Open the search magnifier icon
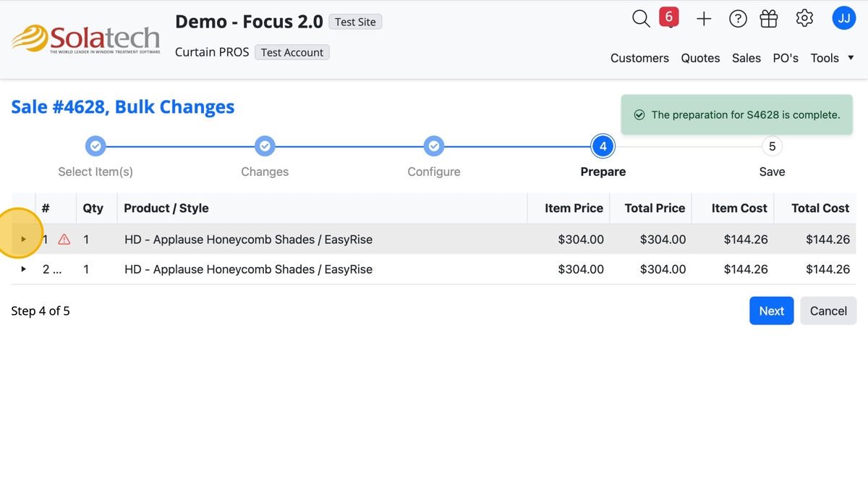The height and width of the screenshot is (485, 868). [x=641, y=19]
